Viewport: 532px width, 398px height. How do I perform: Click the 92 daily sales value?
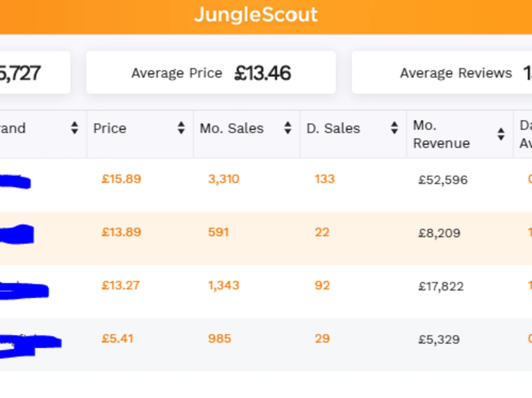(x=322, y=285)
